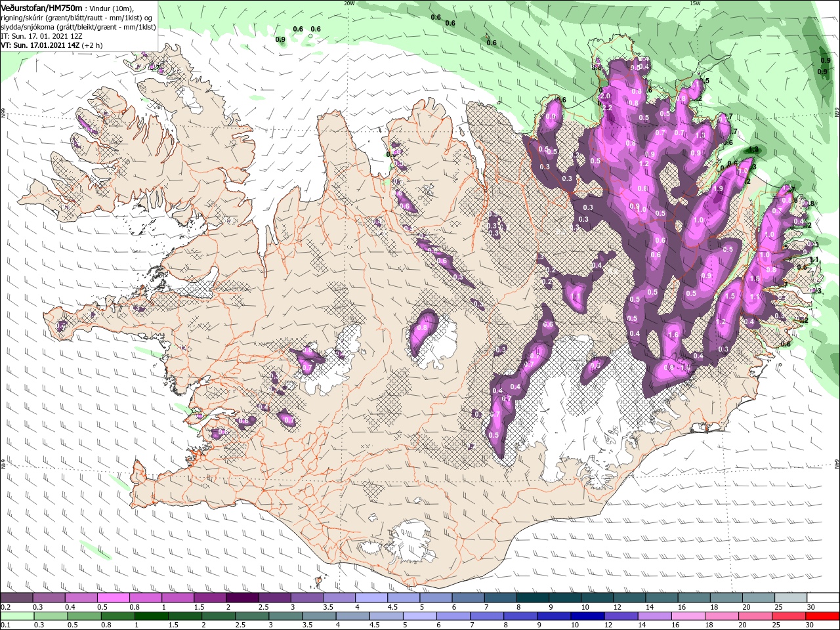Click the 0.9 value near the 20W-side northern sea

[280, 39]
